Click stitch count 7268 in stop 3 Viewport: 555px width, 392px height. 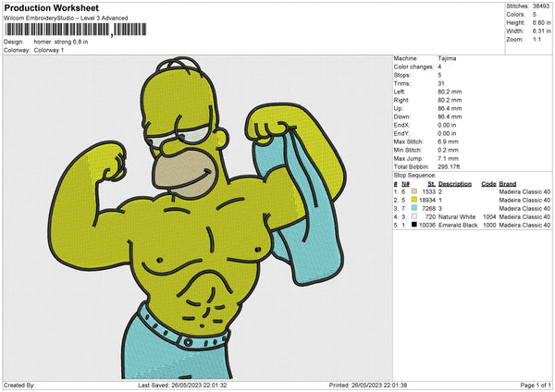click(429, 208)
